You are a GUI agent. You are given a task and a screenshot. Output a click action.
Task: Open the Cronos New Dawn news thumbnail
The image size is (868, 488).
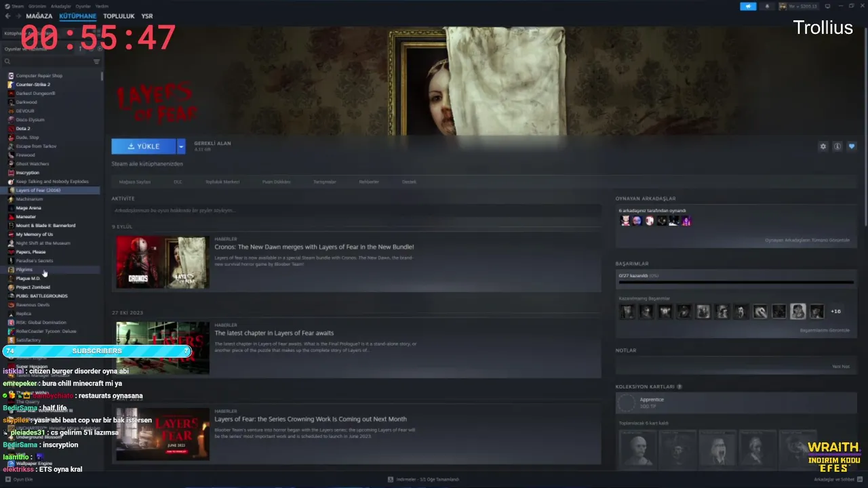click(x=163, y=262)
